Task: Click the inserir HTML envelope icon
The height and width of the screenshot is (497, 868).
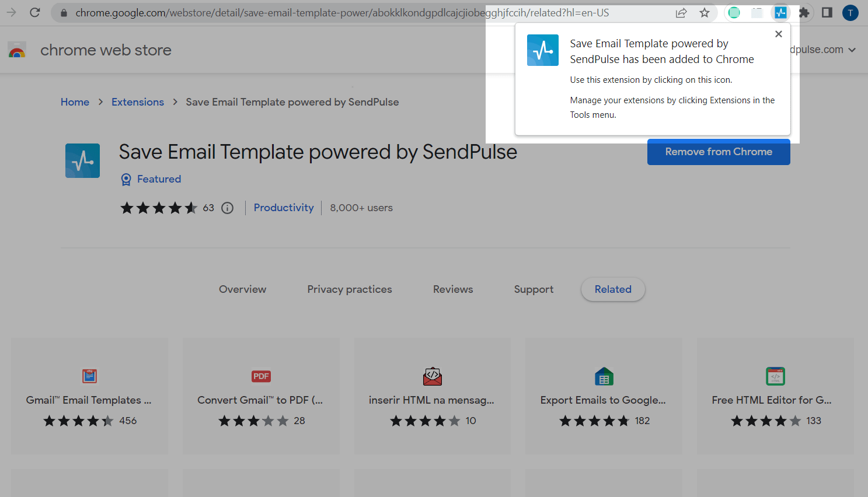Action: point(433,376)
